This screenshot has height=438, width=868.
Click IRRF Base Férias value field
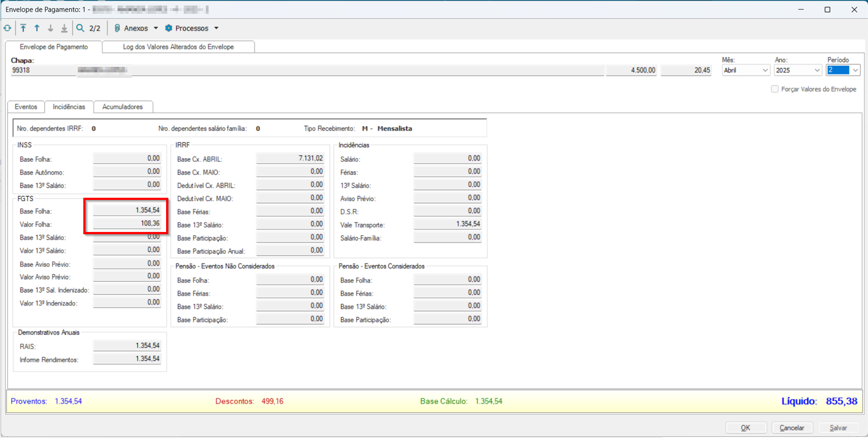pos(290,211)
